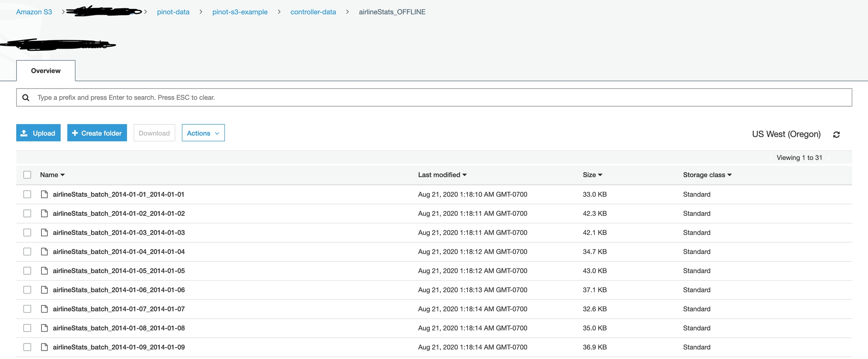The height and width of the screenshot is (359, 868).
Task: Open airlineStats_batch_2014-01-06_2014-01-06 file name
Action: pyautogui.click(x=119, y=290)
